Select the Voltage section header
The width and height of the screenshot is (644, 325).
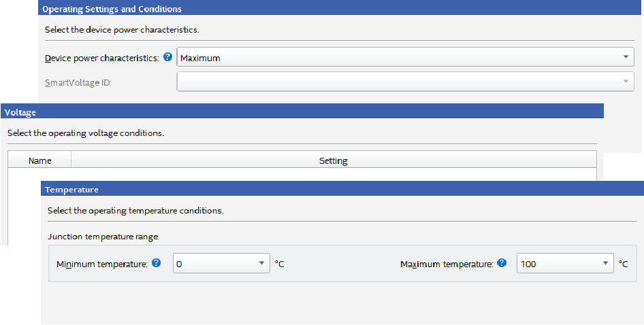(x=20, y=112)
